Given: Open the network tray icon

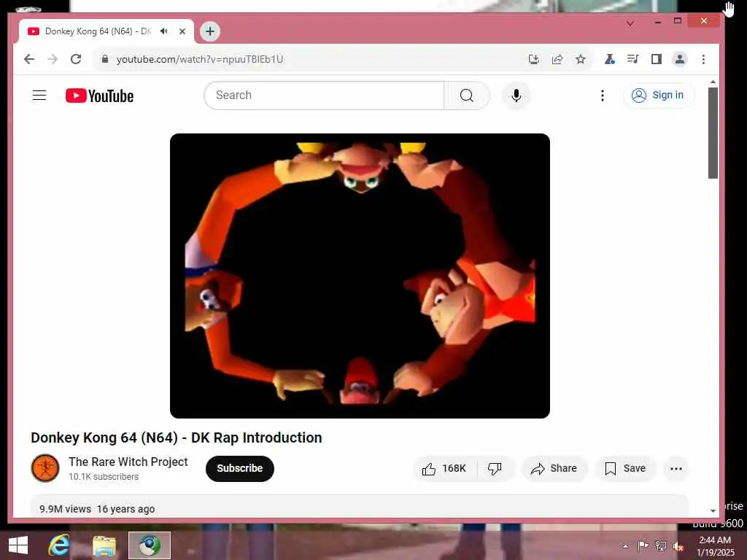Looking at the screenshot, I should pyautogui.click(x=661, y=545).
